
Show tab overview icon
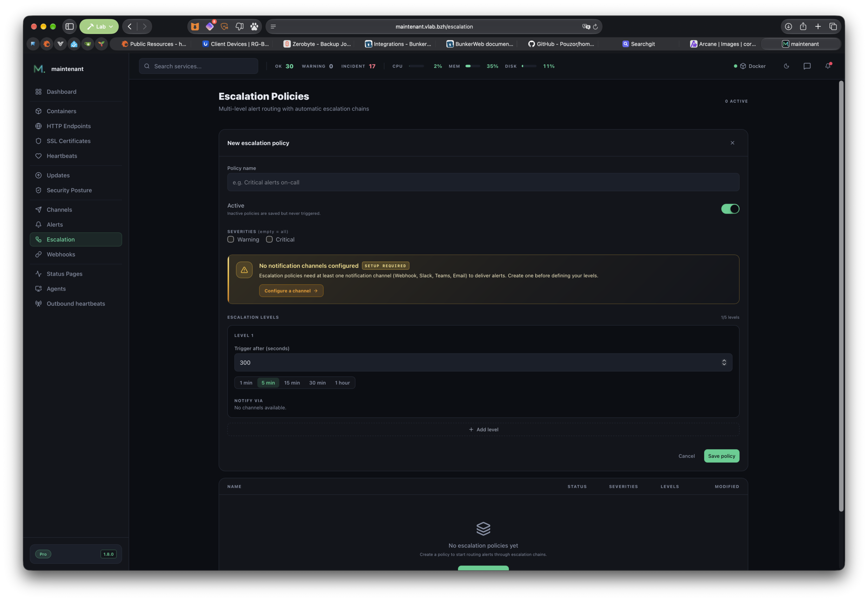click(x=833, y=26)
